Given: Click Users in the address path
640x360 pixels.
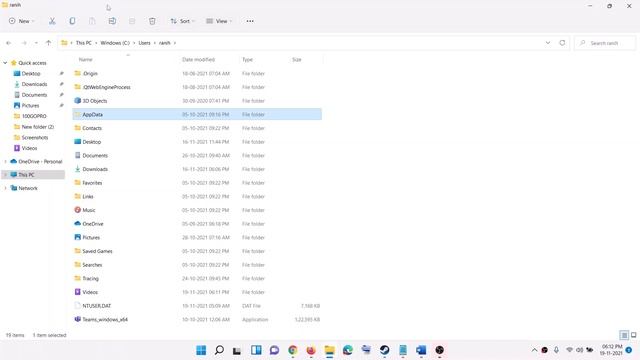Looking at the screenshot, I should coord(144,43).
